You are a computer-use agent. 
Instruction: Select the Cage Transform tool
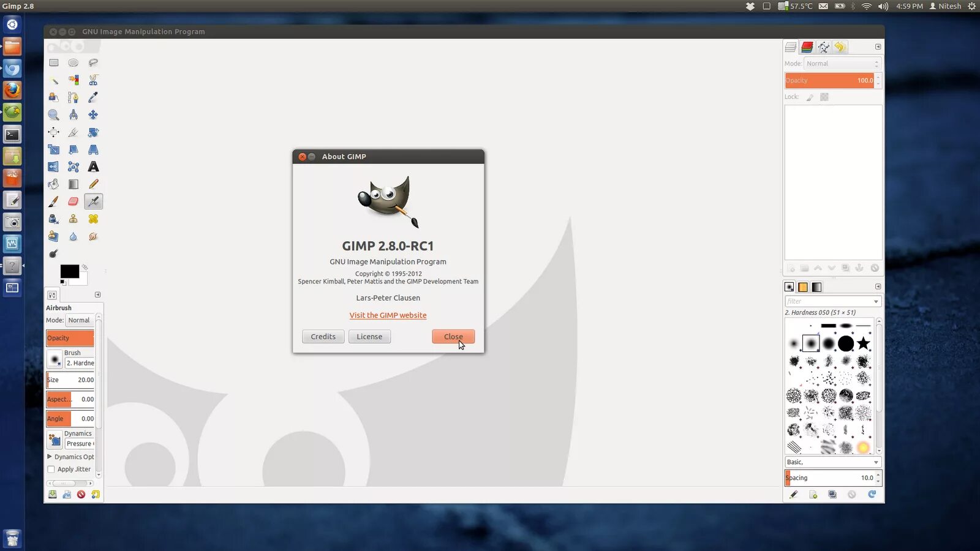coord(73,167)
